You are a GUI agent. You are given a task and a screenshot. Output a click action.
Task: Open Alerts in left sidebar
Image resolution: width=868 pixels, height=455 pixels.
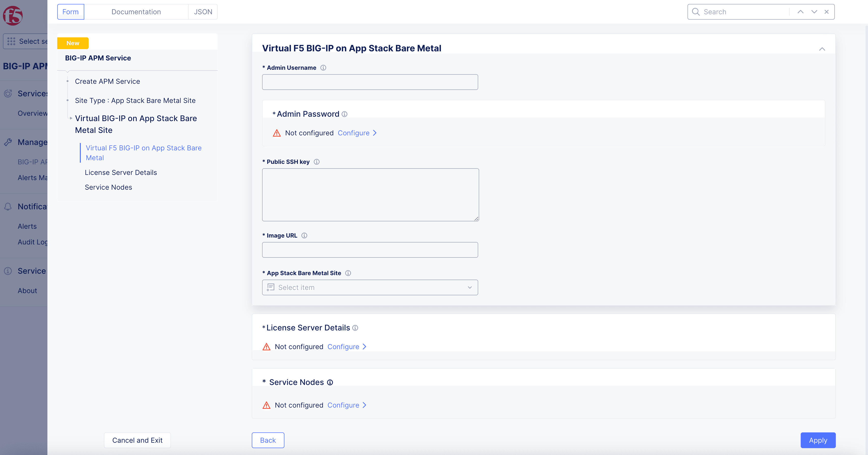(x=27, y=226)
